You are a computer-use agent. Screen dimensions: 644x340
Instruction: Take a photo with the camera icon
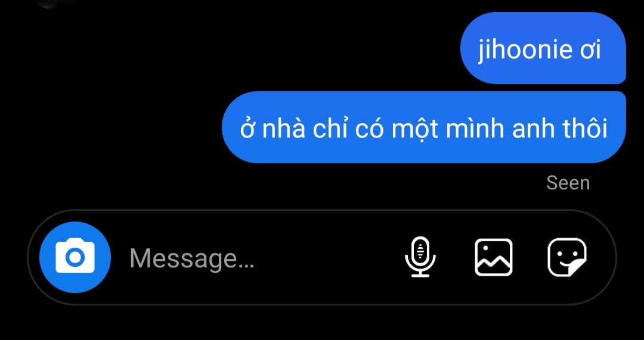pos(75,257)
